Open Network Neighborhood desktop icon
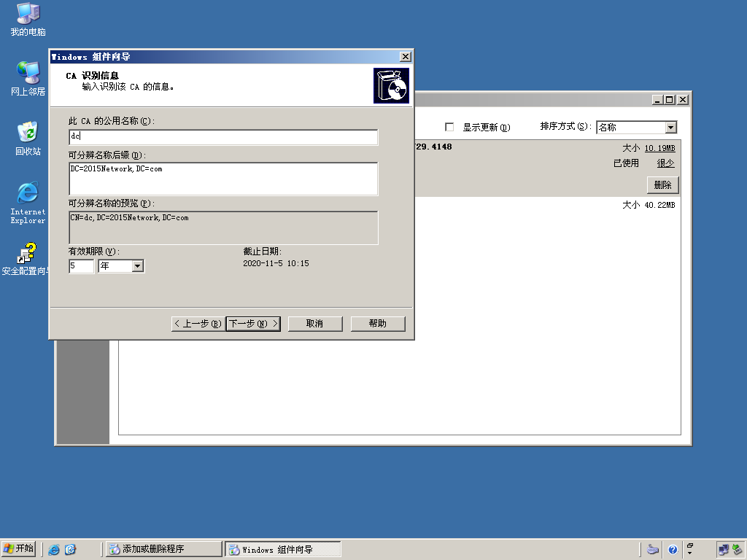This screenshot has height=560, width=747. click(28, 79)
